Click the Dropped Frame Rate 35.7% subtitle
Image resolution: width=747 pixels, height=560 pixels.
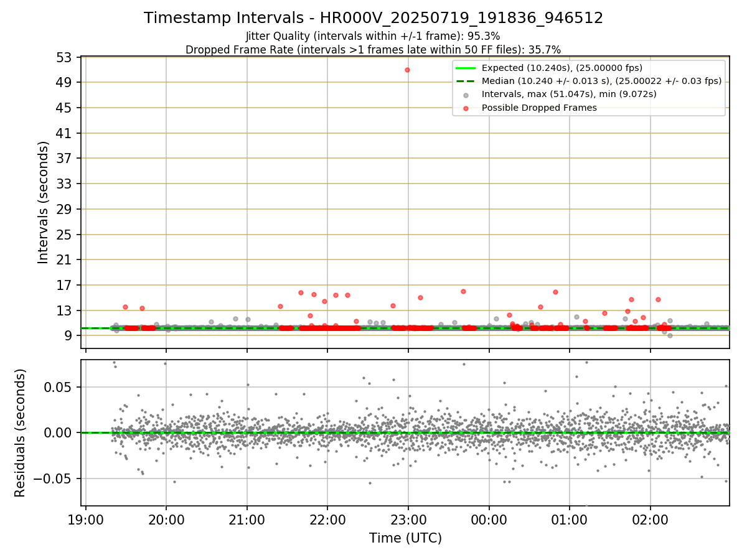[x=373, y=50]
